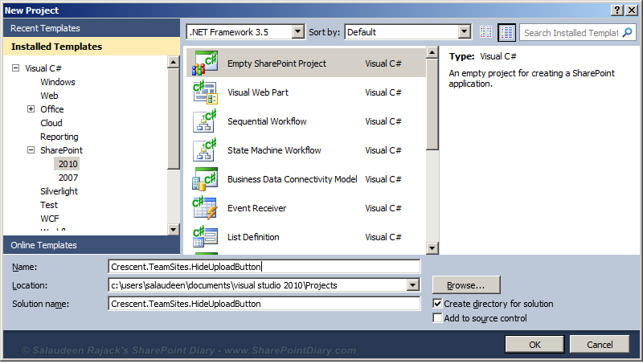Select the WCF template category
The width and height of the screenshot is (643, 364).
[x=50, y=219]
